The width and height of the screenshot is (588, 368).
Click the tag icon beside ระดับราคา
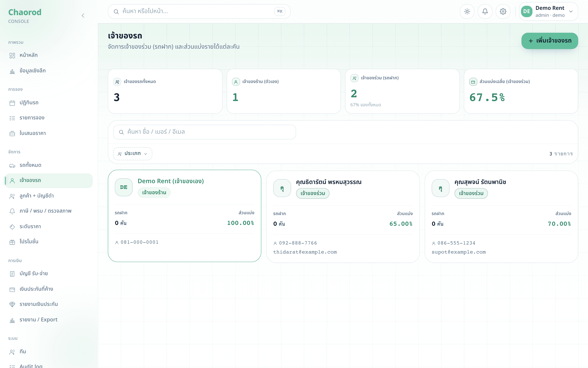[12, 227]
